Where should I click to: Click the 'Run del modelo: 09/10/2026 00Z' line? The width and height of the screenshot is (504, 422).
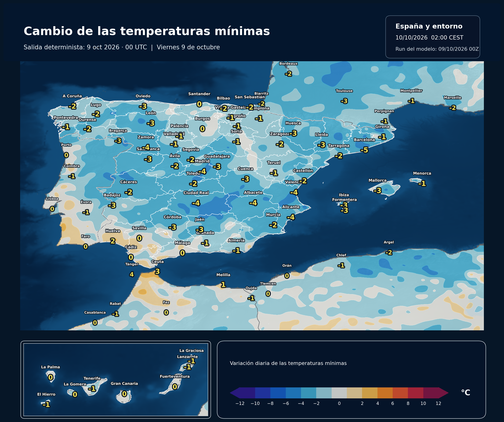[x=437, y=49]
